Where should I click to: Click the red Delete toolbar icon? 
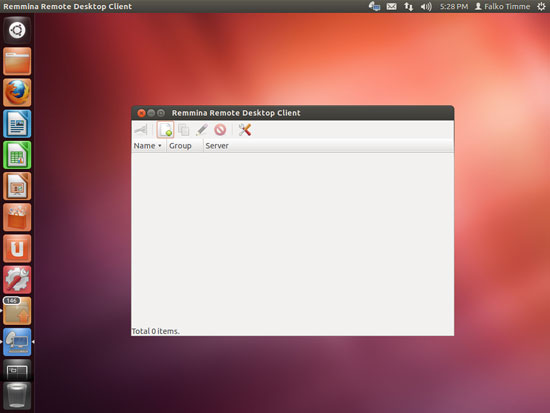point(220,130)
